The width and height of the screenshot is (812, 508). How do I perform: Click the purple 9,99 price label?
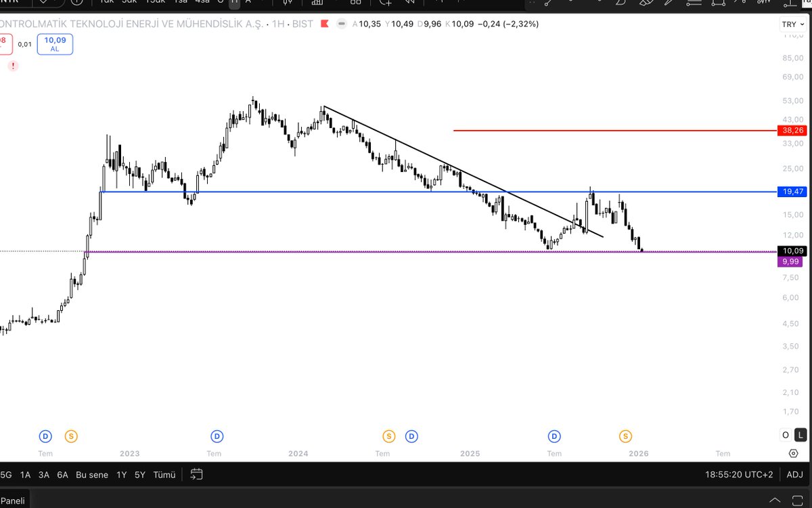[x=790, y=261]
